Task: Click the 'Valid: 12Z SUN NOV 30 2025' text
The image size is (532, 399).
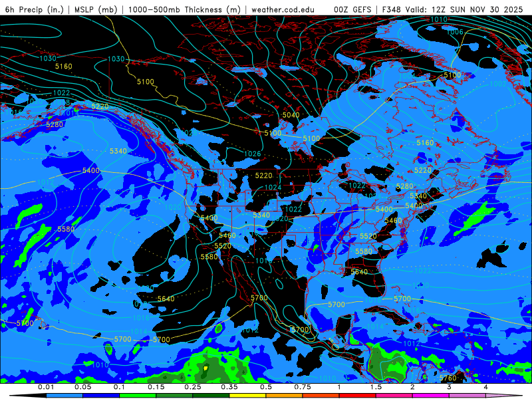Action: (464, 9)
